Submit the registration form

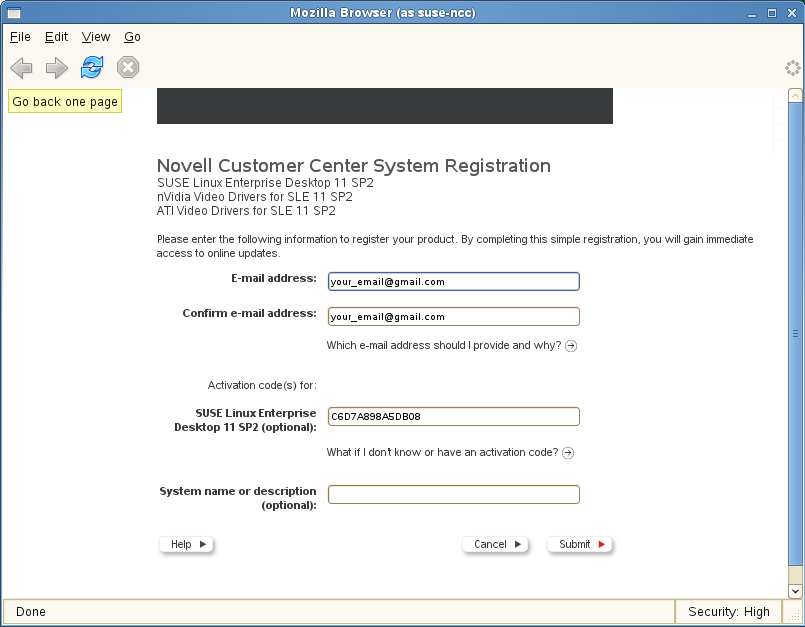pyautogui.click(x=580, y=544)
